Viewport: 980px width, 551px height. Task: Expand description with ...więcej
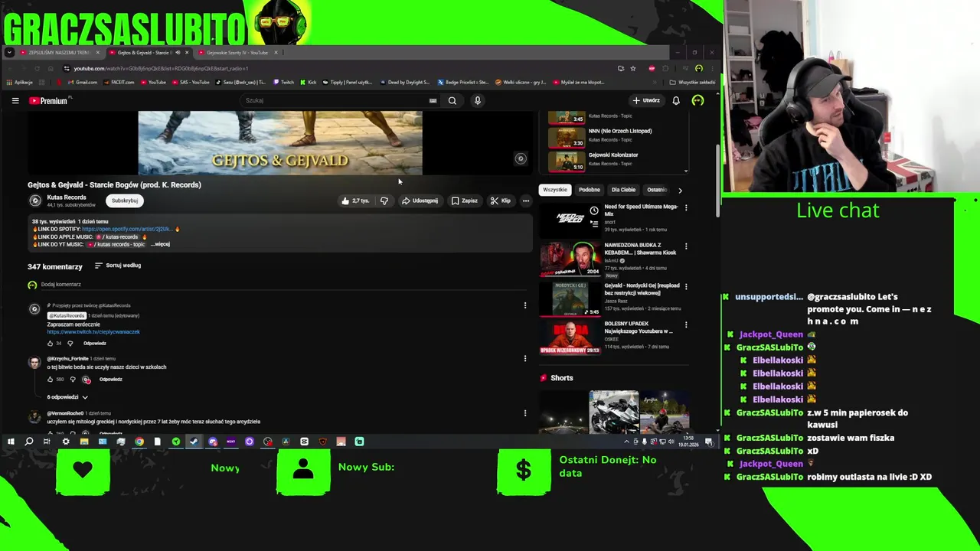[x=161, y=244]
